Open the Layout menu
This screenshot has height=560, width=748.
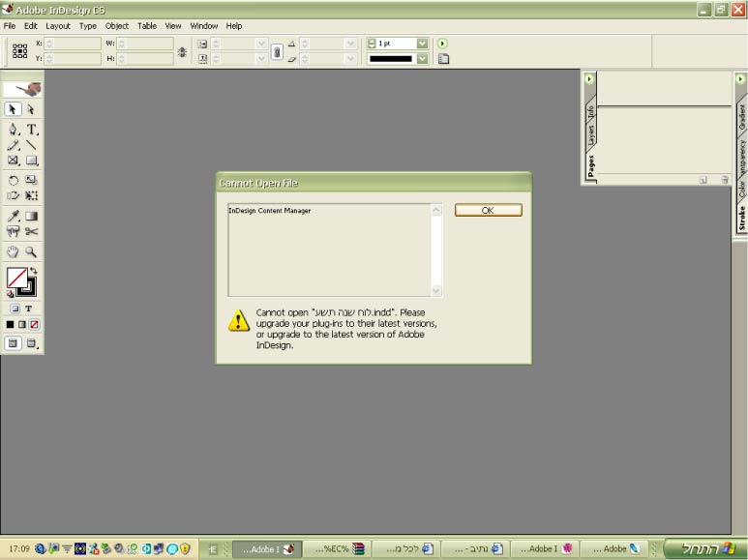tap(58, 26)
